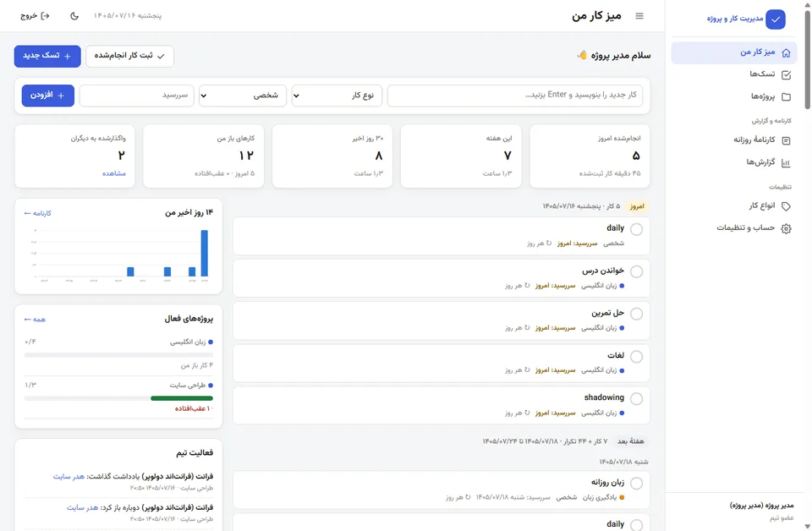Open گزارش‌ها in sidebar
Viewport: 812px width, 531px height.
(734, 162)
